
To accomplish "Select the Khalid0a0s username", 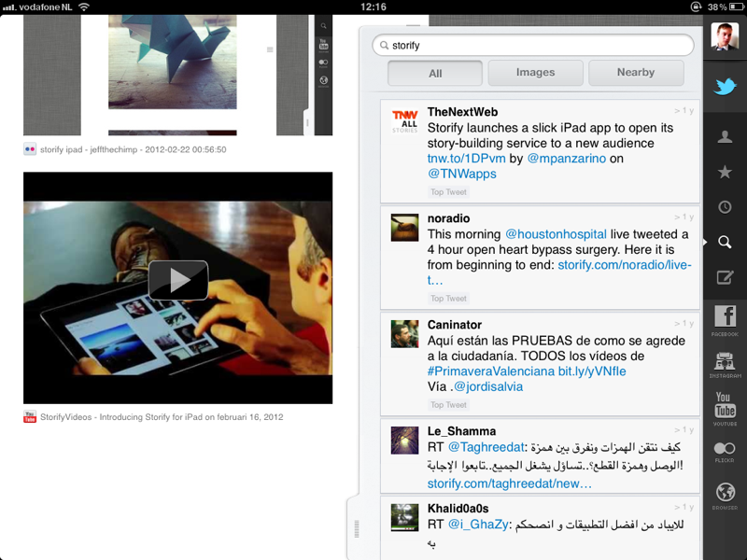I will [x=458, y=509].
